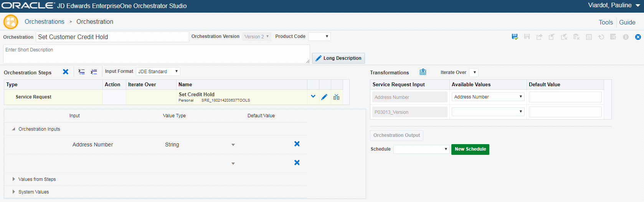Open the Input Format JDE Standard dropdown
Screen dimensions: 644x202
coord(158,71)
